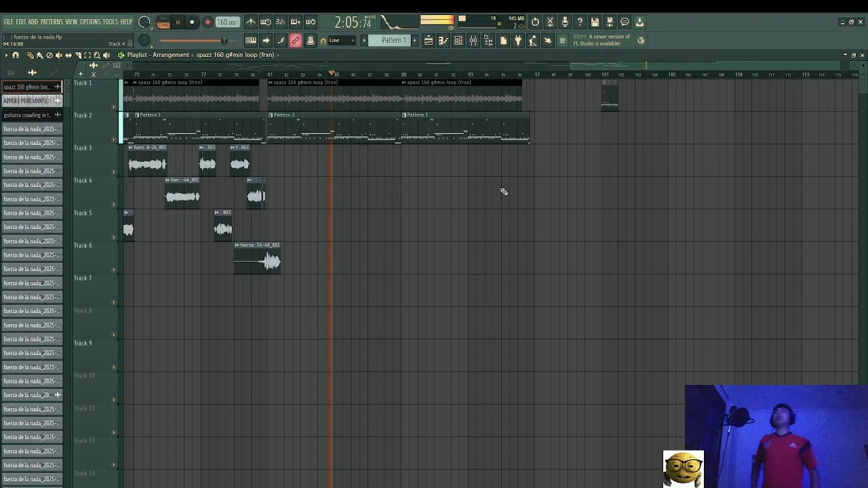Select the Draw pencil tool in Playlist
This screenshot has height=488, width=868.
point(31,55)
